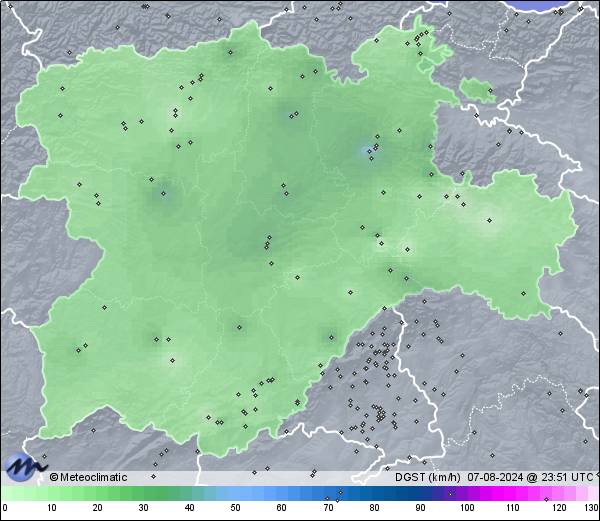
Task: Click the 120 value on scale
Action: point(559,508)
